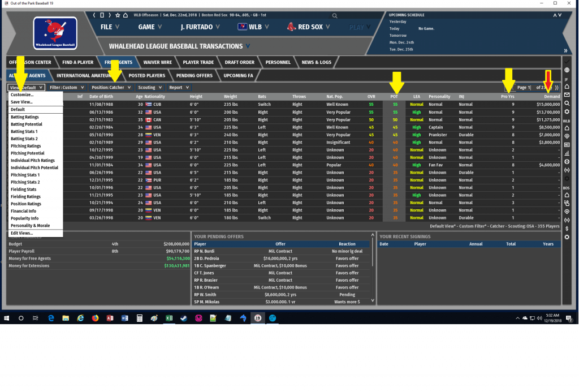Open the WLB league menu
Viewport: 579px width, 392px height.
[253, 27]
